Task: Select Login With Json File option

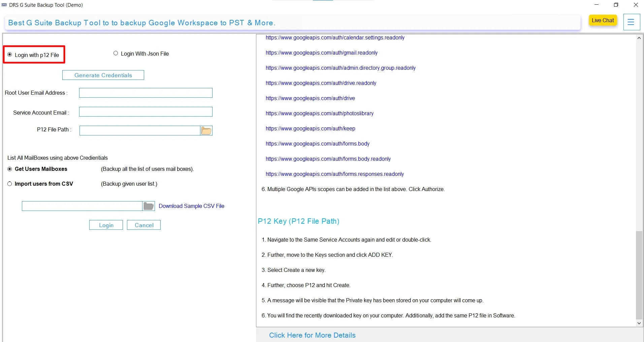Action: pyautogui.click(x=141, y=54)
